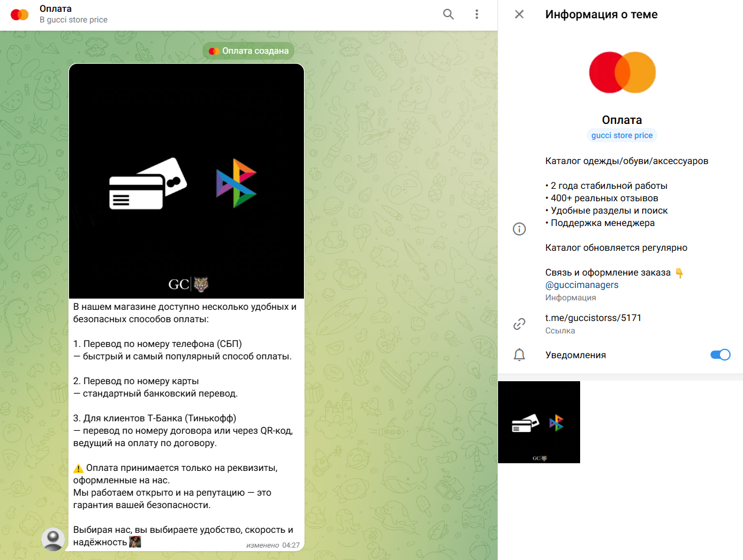The image size is (743, 560).
Task: Click the Информация caption under the description
Action: pos(571,298)
